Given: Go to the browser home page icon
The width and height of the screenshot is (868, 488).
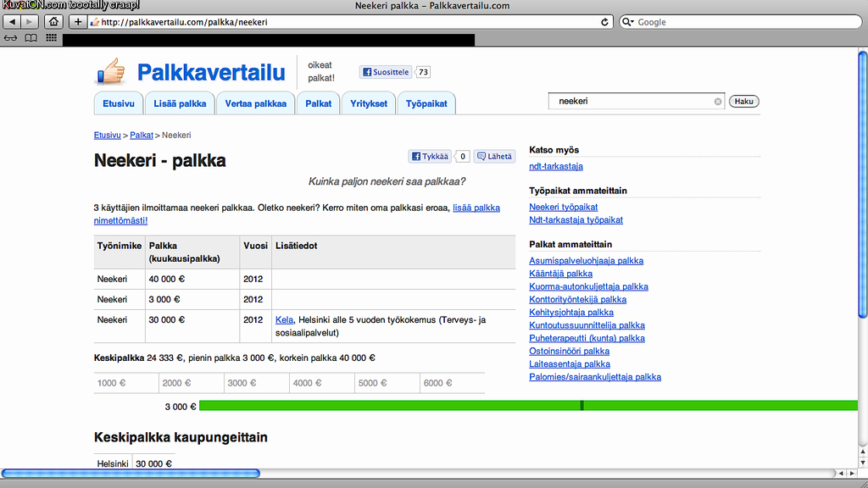Looking at the screenshot, I should pos(53,22).
